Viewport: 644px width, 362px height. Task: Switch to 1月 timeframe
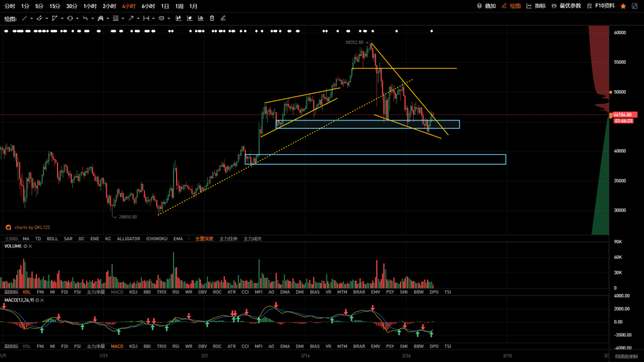pos(193,6)
